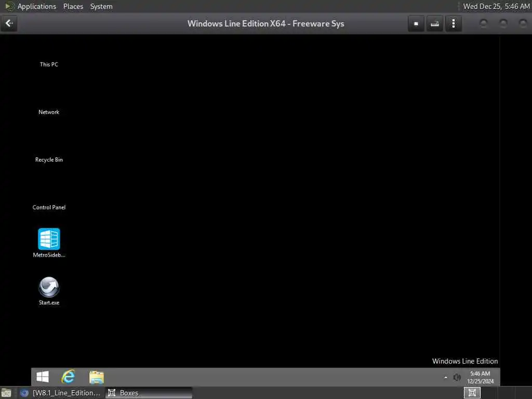This screenshot has width=532, height=399.
Task: Select the Recycle Bin desktop label
Action: [x=49, y=159]
